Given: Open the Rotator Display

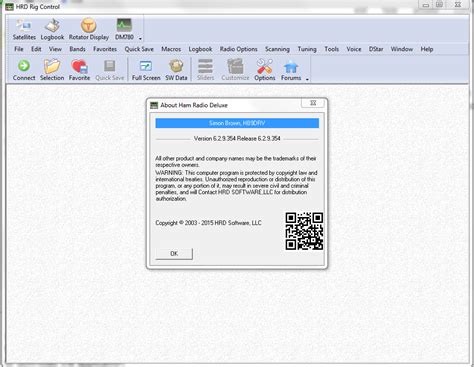Looking at the screenshot, I should (x=89, y=30).
